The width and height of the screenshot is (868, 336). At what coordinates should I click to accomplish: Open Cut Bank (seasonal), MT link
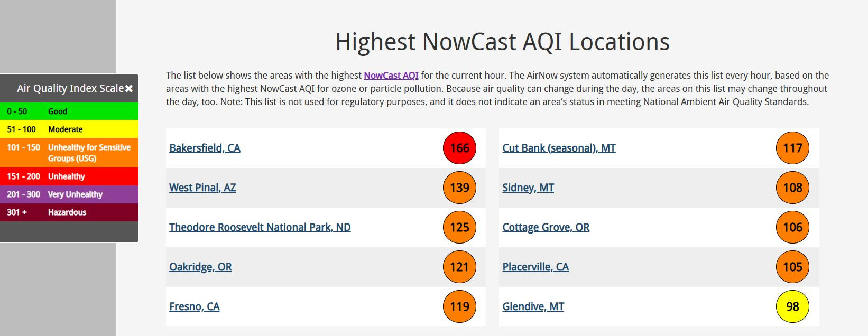[559, 148]
